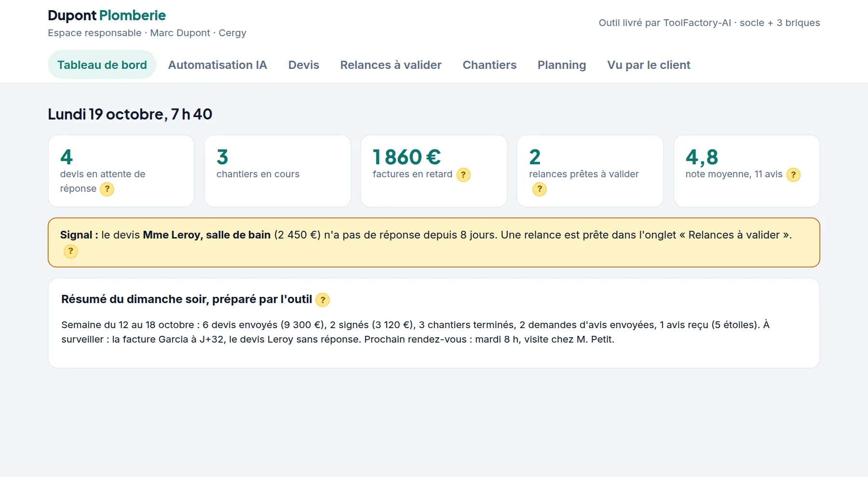
Task: Open the Chantiers tab
Action: [x=489, y=65]
